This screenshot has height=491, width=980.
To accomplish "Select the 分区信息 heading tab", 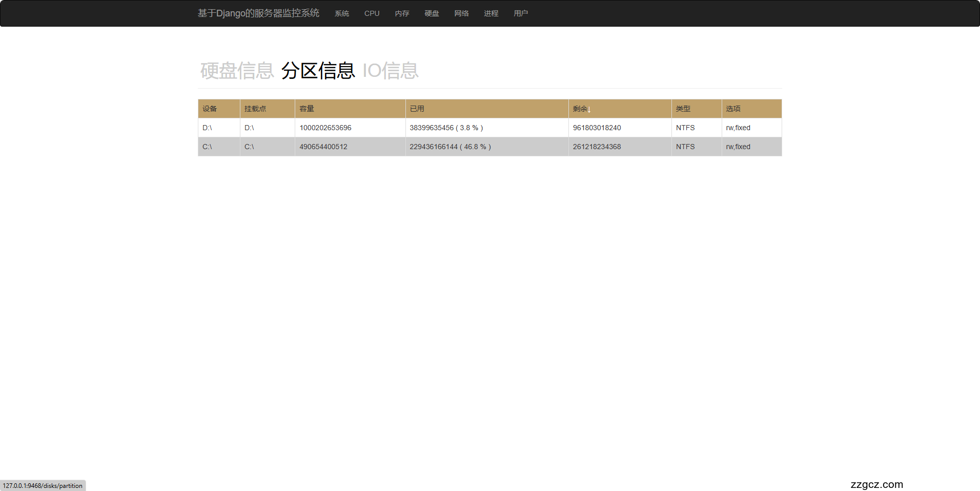I will click(318, 71).
